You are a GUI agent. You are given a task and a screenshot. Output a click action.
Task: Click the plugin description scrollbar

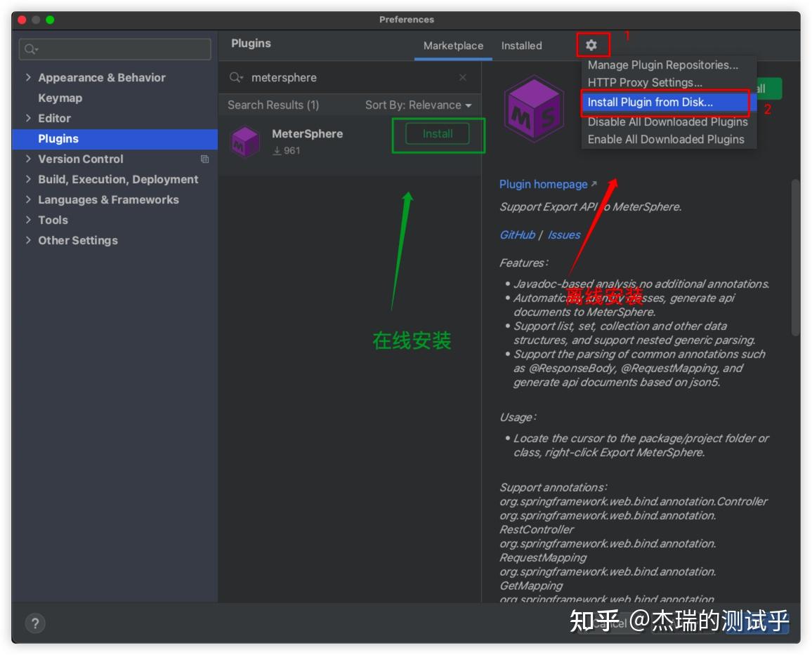[x=795, y=258]
